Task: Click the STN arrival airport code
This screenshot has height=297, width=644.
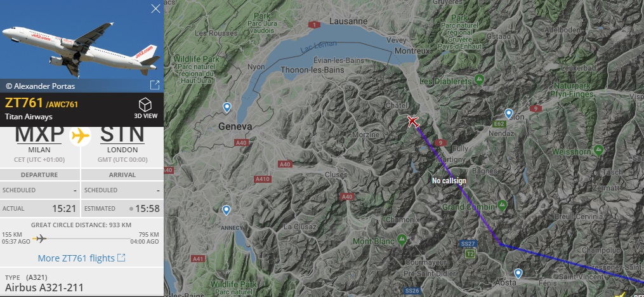Action: (122, 135)
